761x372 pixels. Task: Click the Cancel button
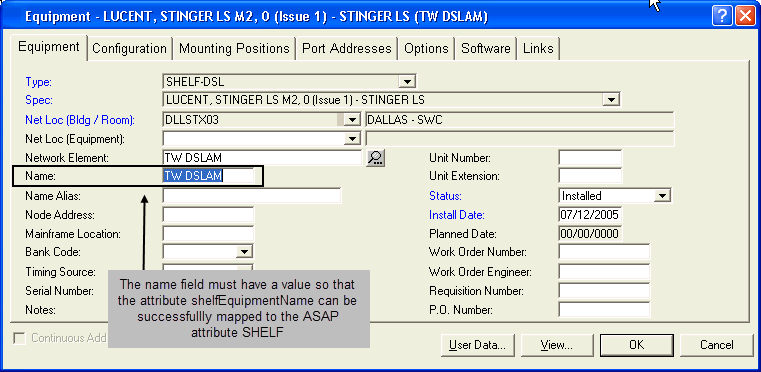pyautogui.click(x=716, y=345)
